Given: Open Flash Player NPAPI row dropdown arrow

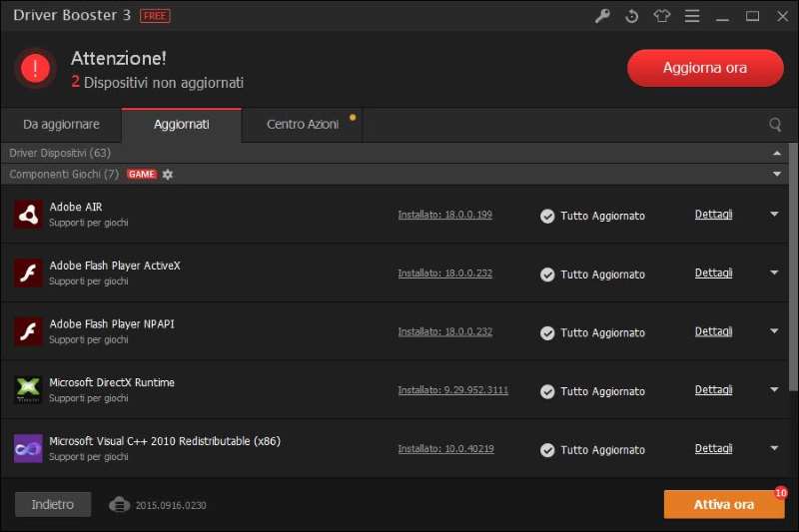Looking at the screenshot, I should pos(774,331).
